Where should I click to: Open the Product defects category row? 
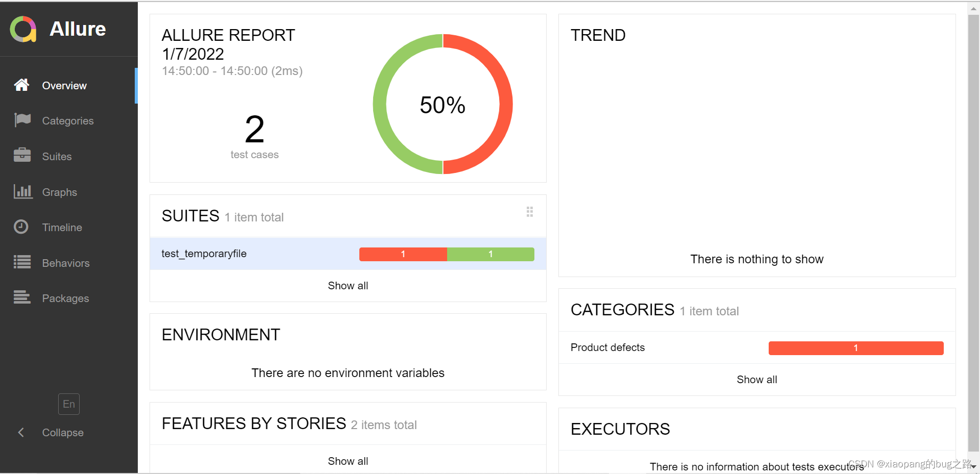pyautogui.click(x=757, y=347)
